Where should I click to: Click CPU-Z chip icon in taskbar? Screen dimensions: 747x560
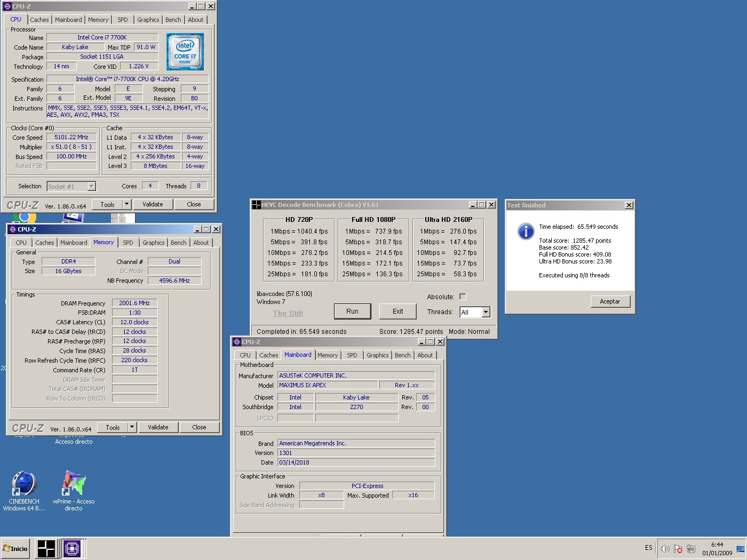pyautogui.click(x=71, y=548)
